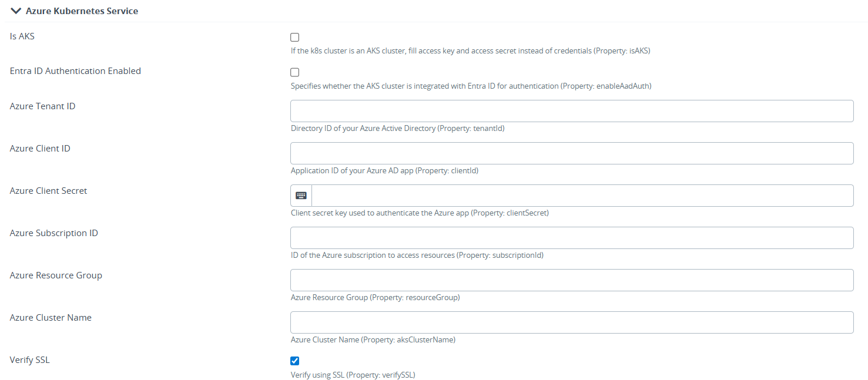Screen dimensions: 868x380
Task: Click the "Is AKS" field label
Action: click(x=22, y=36)
